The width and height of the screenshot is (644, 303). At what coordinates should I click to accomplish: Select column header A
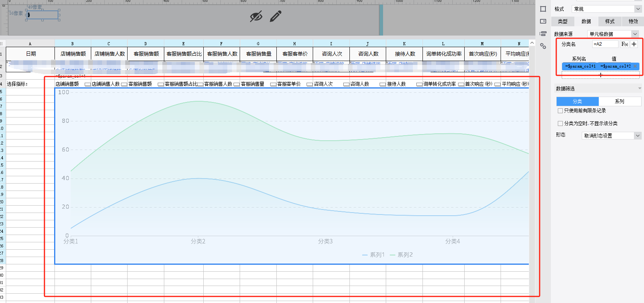click(30, 44)
